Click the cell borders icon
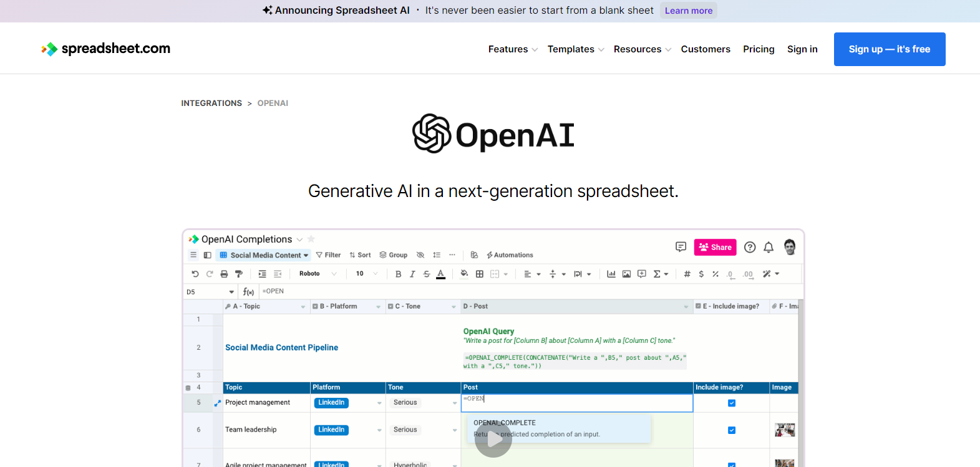This screenshot has height=467, width=980. point(480,274)
